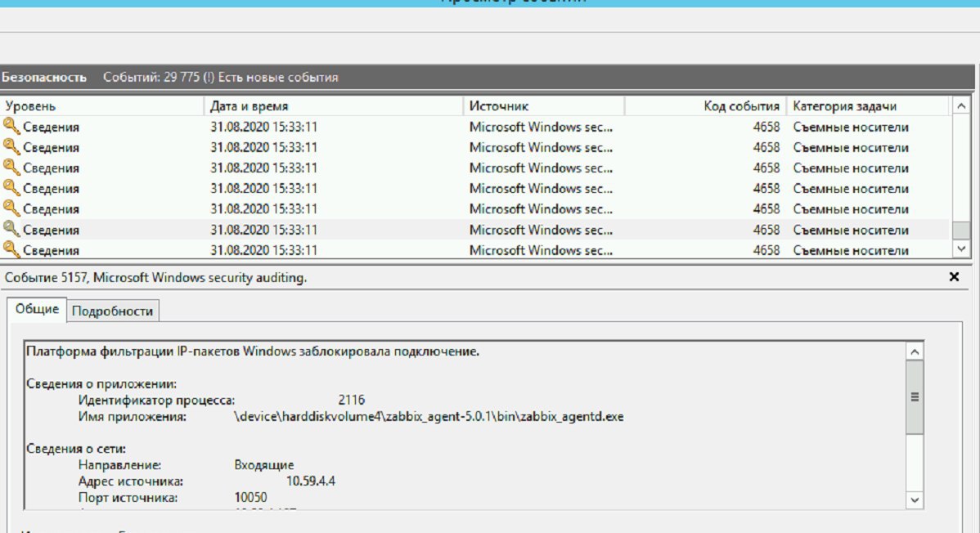The height and width of the screenshot is (533, 980).
Task: Click Съемные носители in the highlighted row
Action: click(851, 230)
